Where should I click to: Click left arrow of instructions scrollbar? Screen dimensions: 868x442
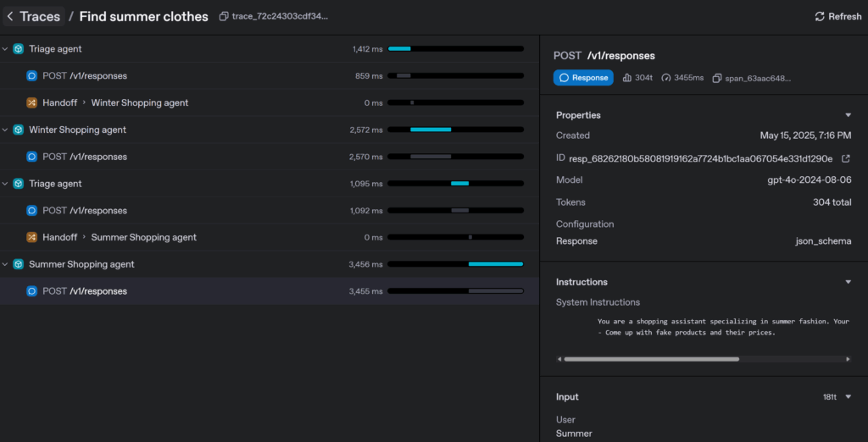coord(559,359)
